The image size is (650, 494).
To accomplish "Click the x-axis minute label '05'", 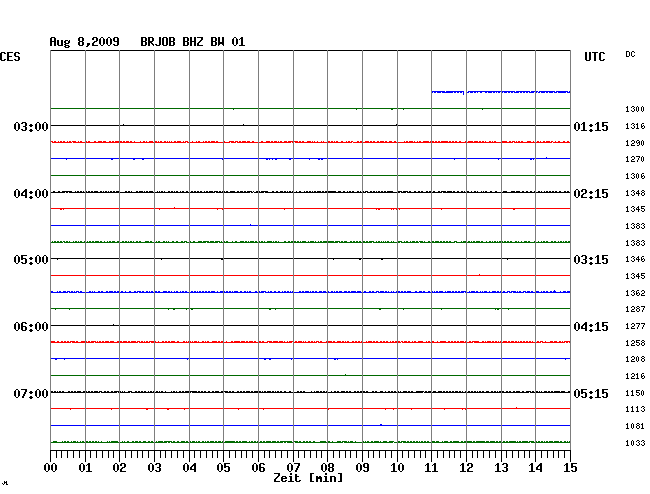I will pyautogui.click(x=223, y=468).
